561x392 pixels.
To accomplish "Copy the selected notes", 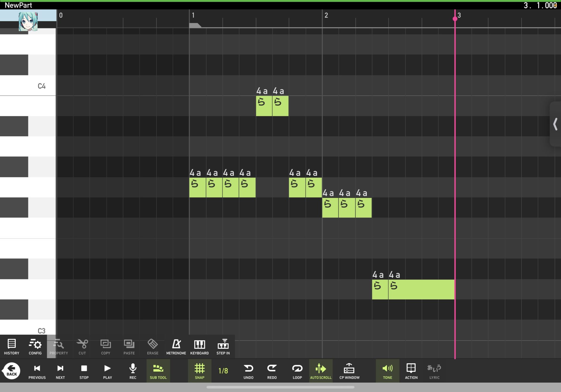I will pyautogui.click(x=105, y=346).
